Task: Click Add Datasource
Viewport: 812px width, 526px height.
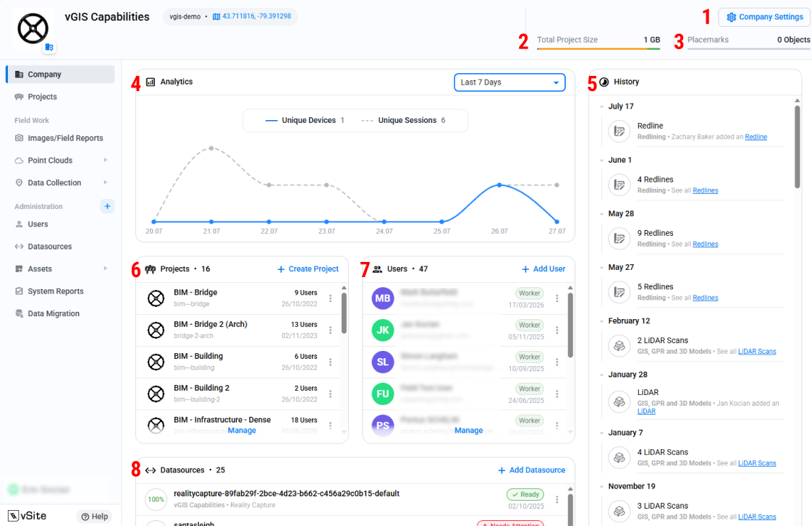Action: (x=532, y=470)
